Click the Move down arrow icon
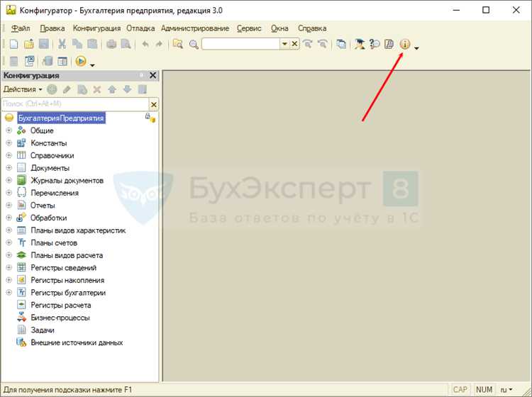This screenshot has height=397, width=532. [127, 89]
